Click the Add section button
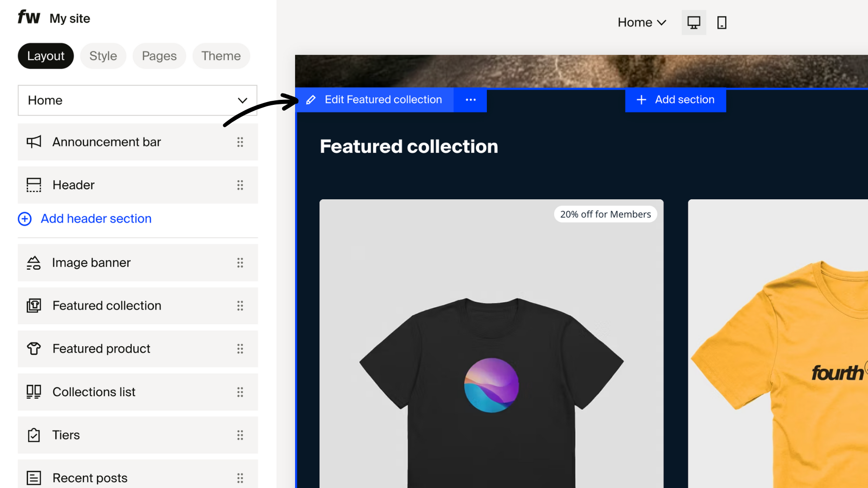 pyautogui.click(x=675, y=99)
